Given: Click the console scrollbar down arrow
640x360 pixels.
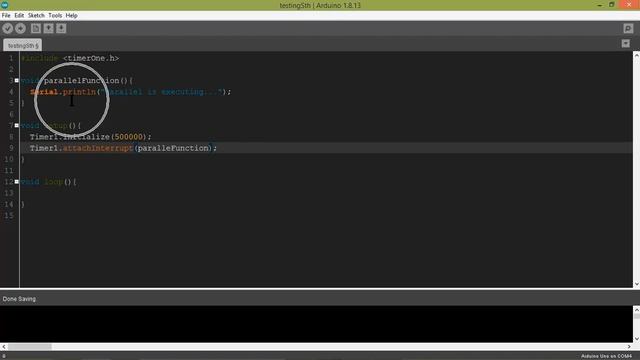Looking at the screenshot, I should (x=636, y=339).
